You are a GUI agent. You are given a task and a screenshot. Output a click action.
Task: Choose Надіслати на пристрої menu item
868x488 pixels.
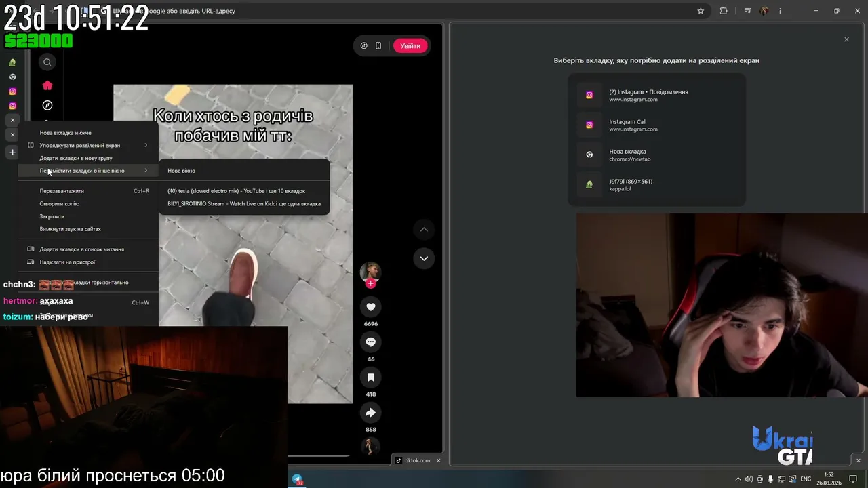point(88,262)
